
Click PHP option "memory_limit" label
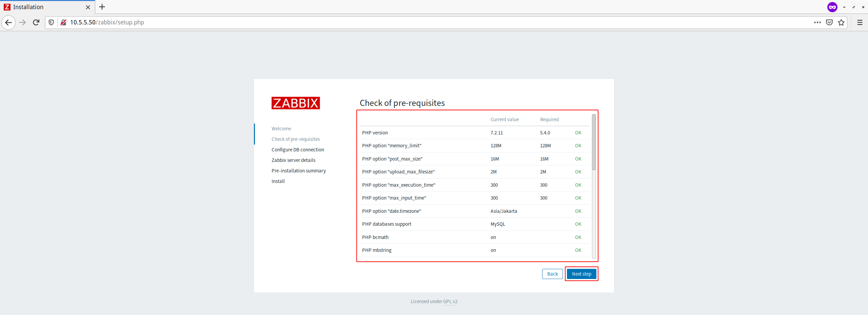[x=392, y=146]
